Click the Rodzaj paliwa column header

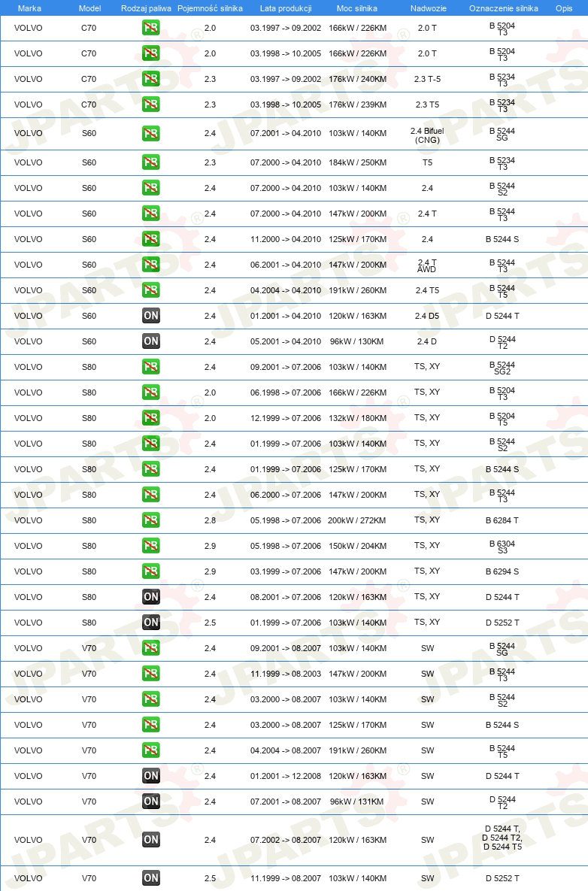click(146, 8)
